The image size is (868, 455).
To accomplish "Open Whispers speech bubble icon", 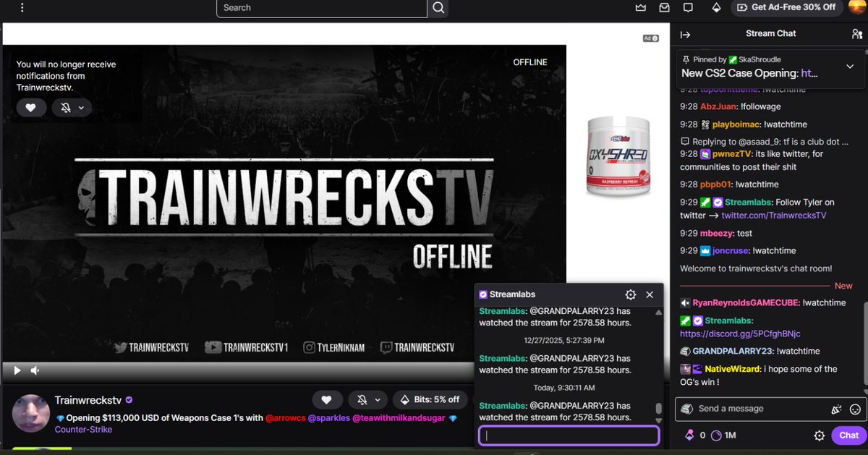I will pyautogui.click(x=688, y=7).
